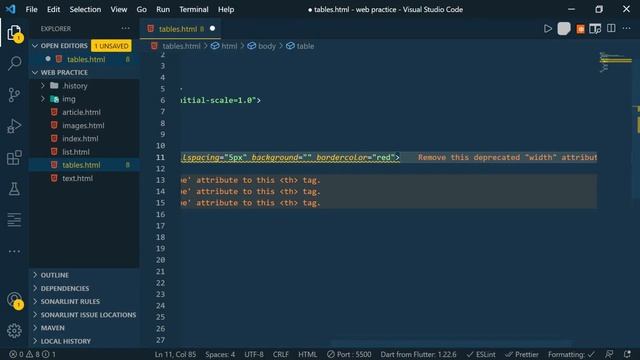
Task: Open the lines-style view icon below Testing
Action: point(14,220)
